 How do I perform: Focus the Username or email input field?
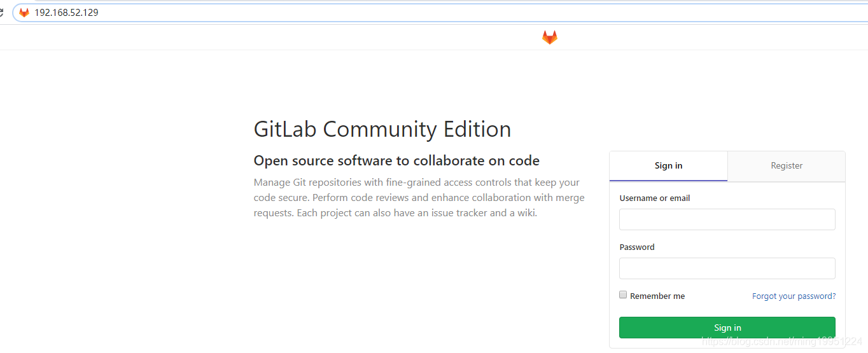727,219
